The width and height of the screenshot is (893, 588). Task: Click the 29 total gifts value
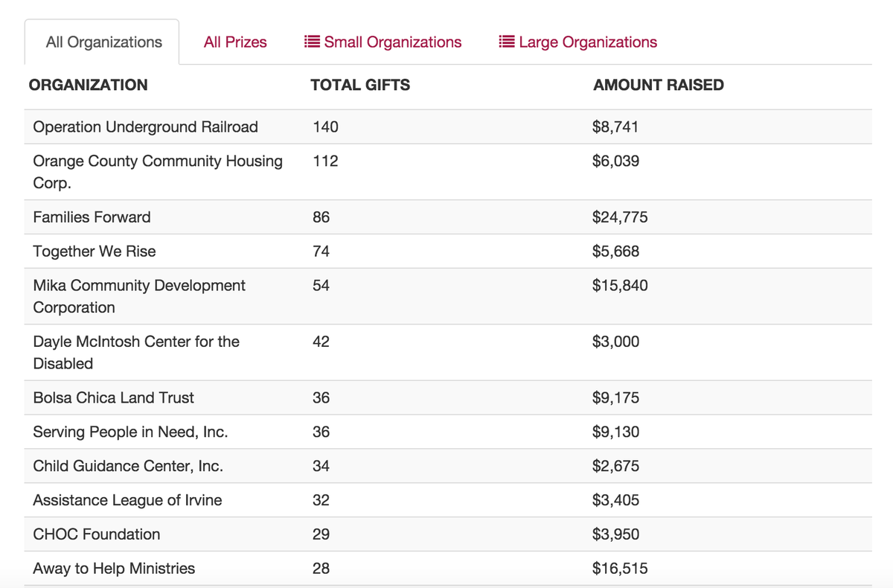(x=321, y=534)
